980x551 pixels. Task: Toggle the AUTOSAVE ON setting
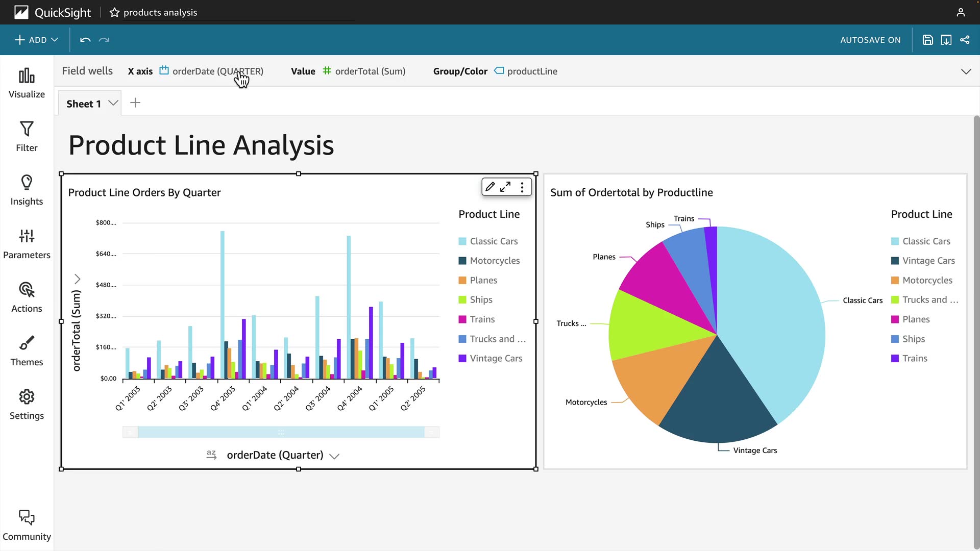[870, 40]
